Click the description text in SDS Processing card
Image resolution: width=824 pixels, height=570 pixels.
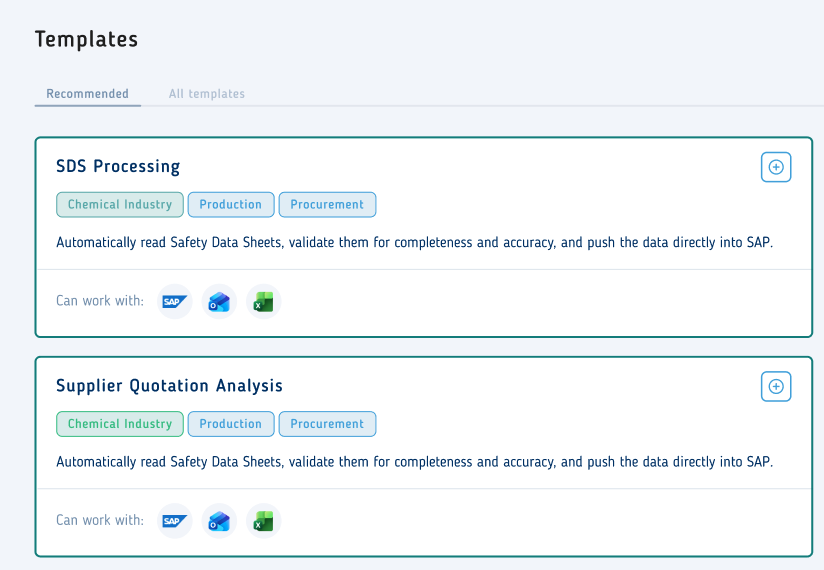point(415,243)
